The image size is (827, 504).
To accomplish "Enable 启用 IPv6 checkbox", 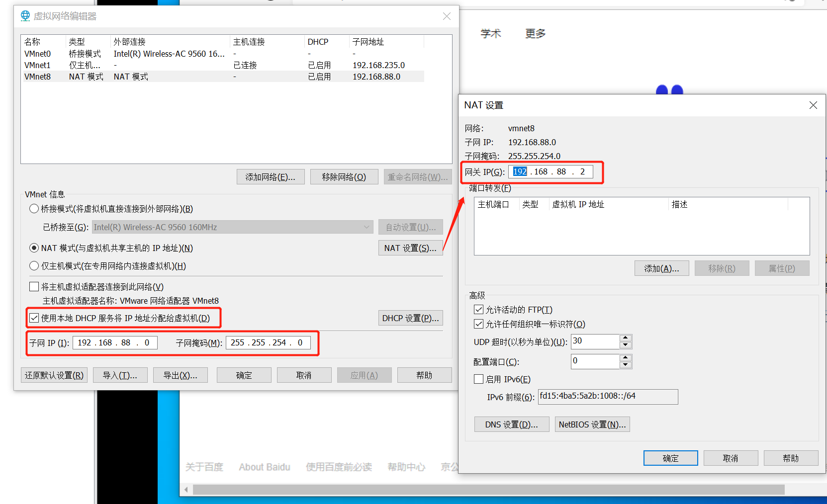I will coord(478,379).
